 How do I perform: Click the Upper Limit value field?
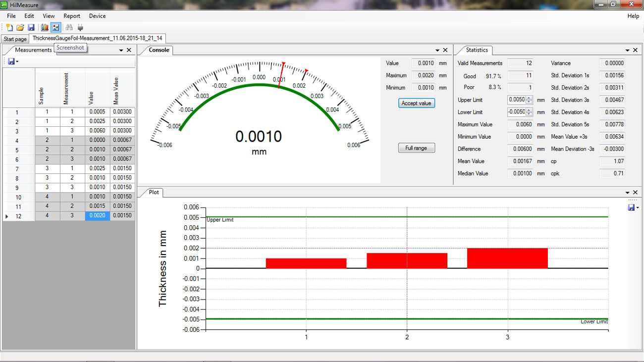517,100
